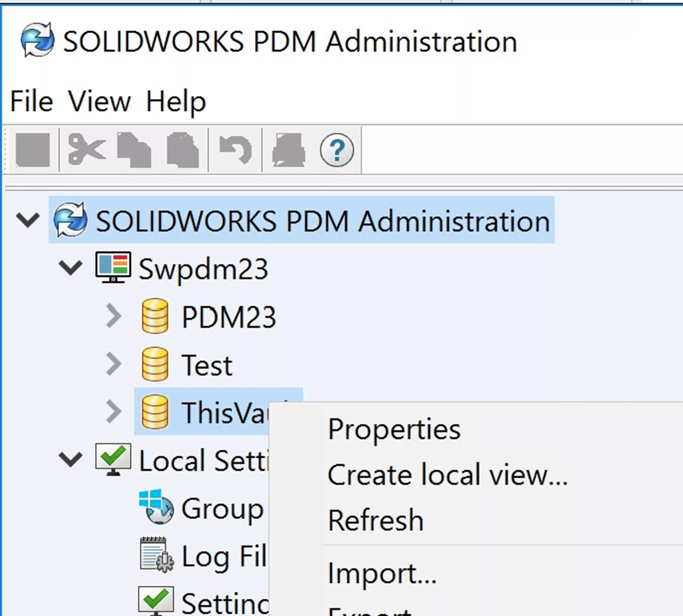The height and width of the screenshot is (616, 683).
Task: Collapse the Swpdm23 server node
Action: pyautogui.click(x=70, y=267)
